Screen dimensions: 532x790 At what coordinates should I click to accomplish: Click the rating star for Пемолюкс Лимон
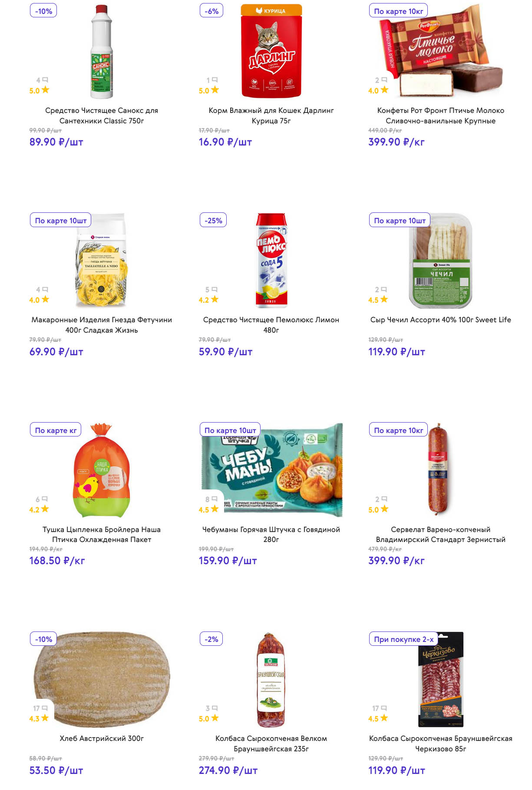tap(215, 299)
